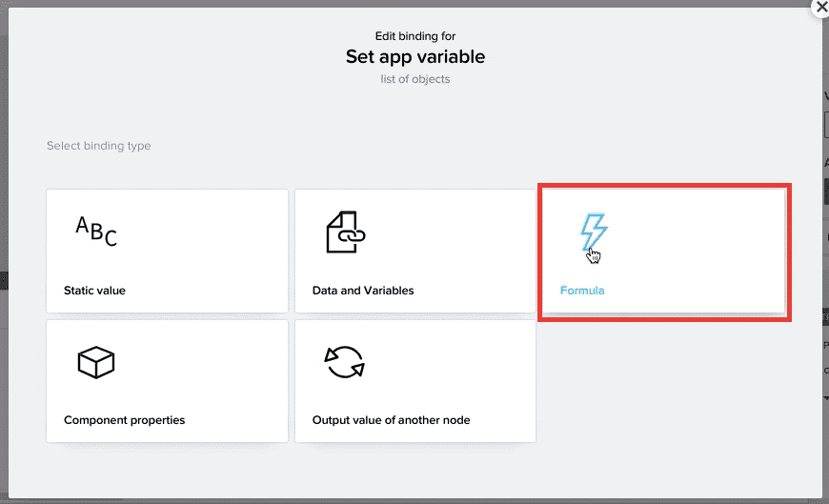Click the "list of objects" subtitle
This screenshot has height=504, width=829.
click(415, 79)
